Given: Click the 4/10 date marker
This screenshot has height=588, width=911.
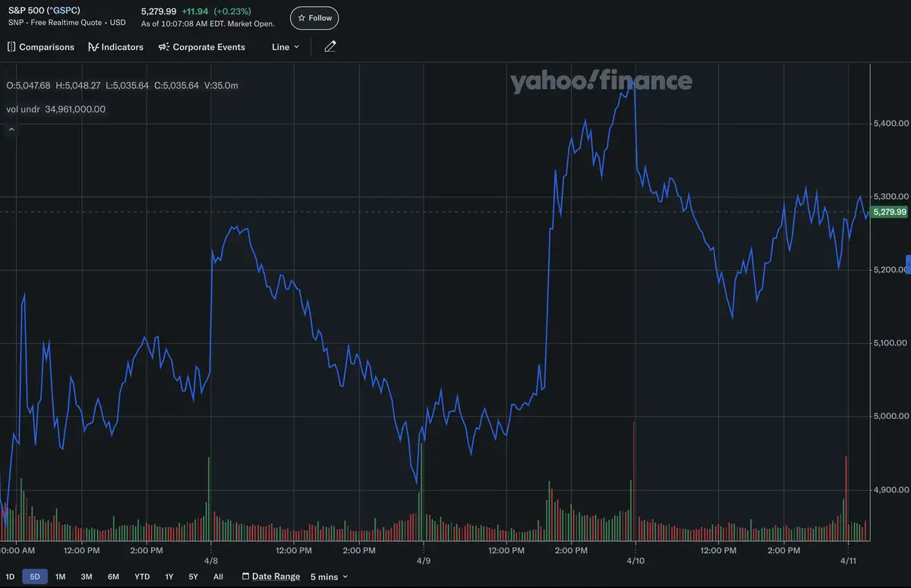Looking at the screenshot, I should 635,561.
